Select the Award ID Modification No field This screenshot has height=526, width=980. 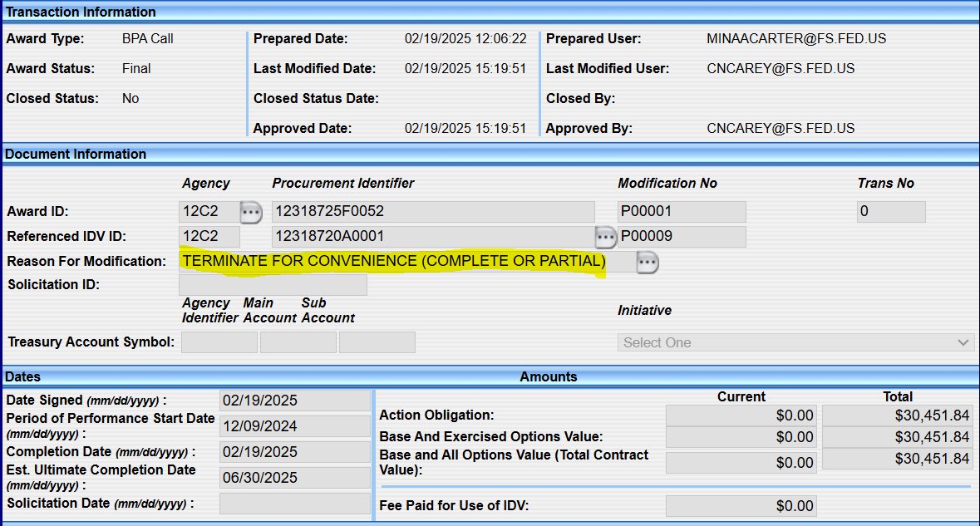(x=682, y=212)
